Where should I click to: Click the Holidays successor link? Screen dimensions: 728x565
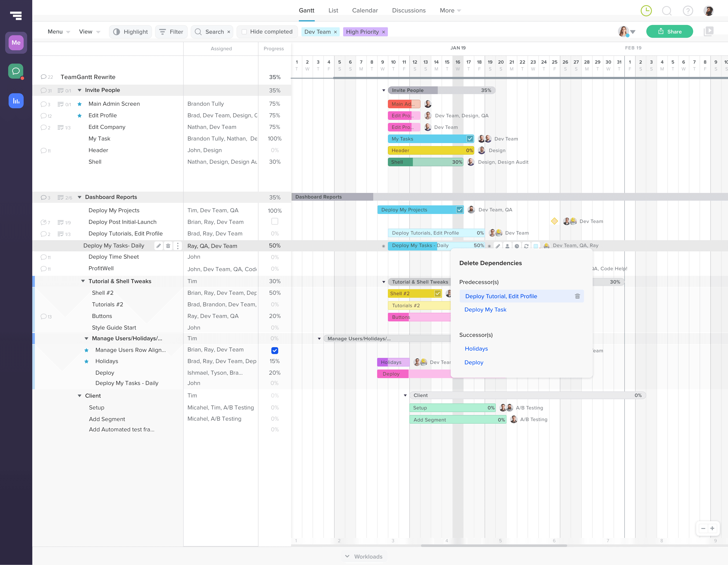click(x=476, y=348)
